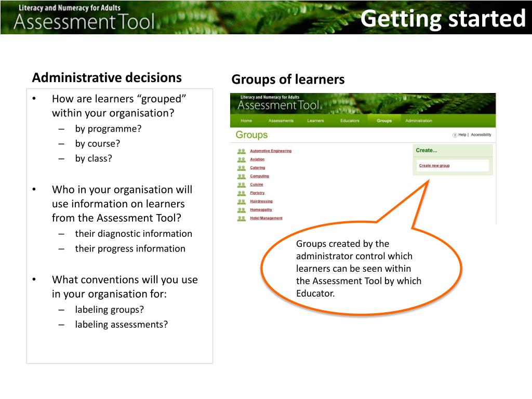Switch to the Learners tab
This screenshot has height=399, width=532.
click(x=315, y=121)
